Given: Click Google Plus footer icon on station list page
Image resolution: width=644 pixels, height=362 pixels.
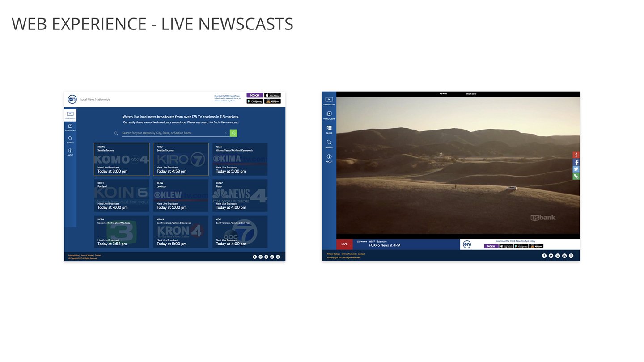Looking at the screenshot, I should pos(266,257).
